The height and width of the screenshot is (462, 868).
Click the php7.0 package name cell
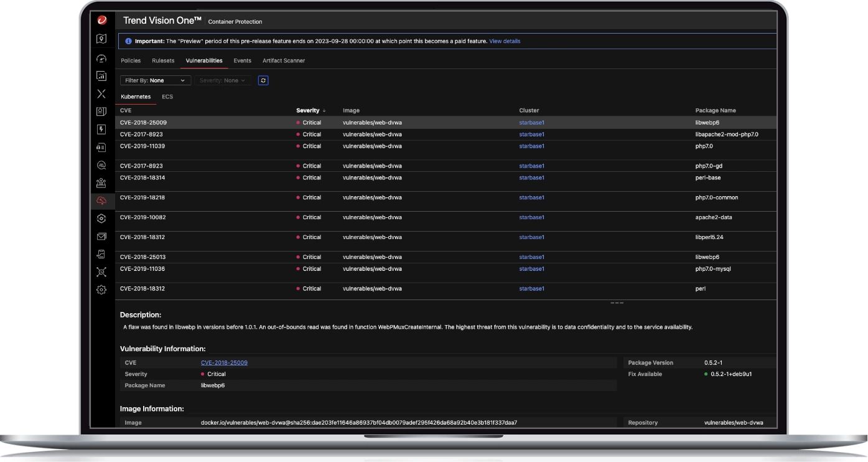pos(704,146)
